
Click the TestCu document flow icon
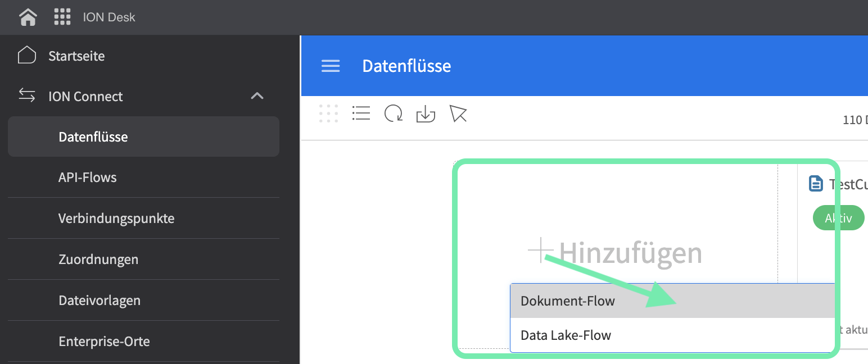pos(816,184)
